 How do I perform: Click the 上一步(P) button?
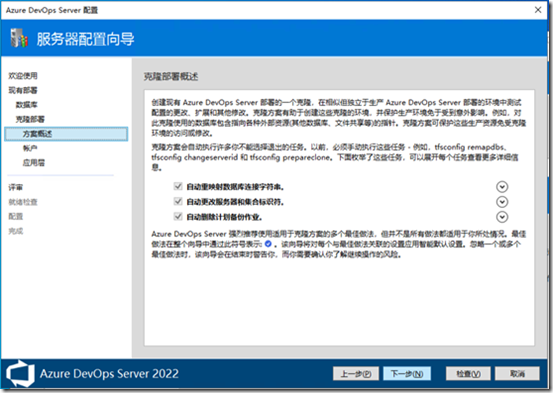(356, 374)
